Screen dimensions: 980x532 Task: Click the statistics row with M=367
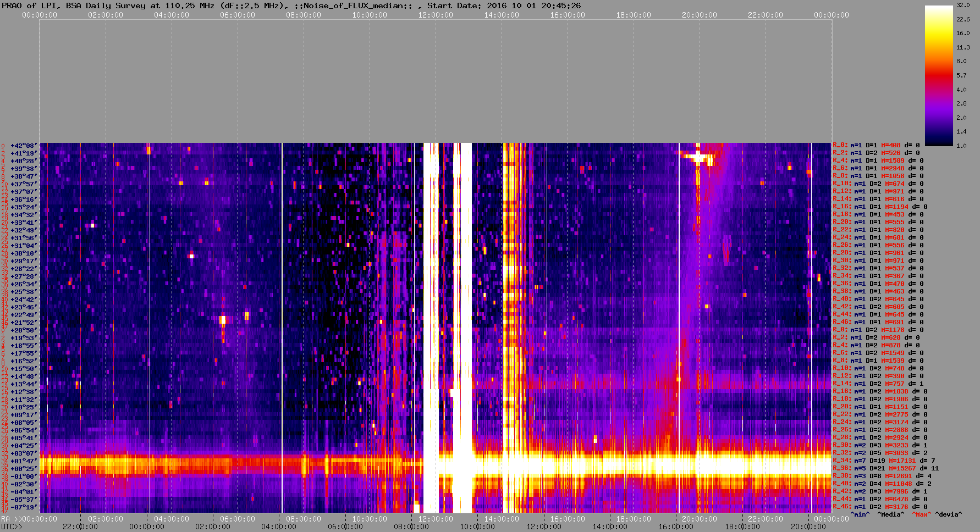(x=878, y=276)
